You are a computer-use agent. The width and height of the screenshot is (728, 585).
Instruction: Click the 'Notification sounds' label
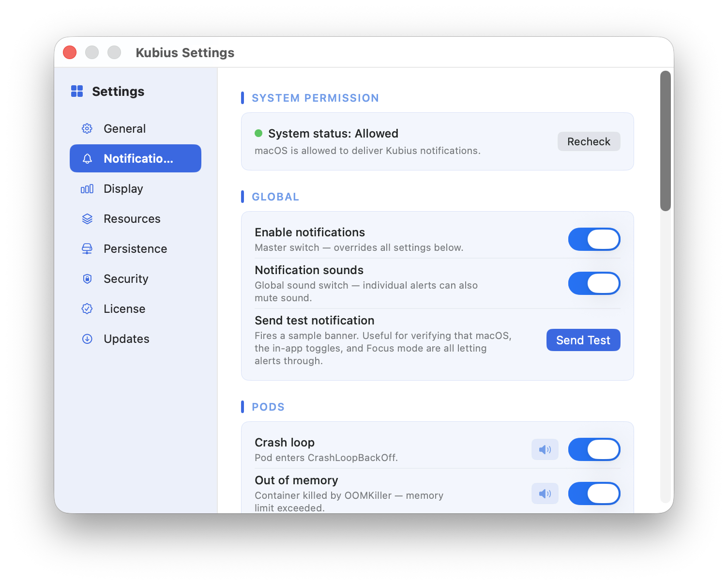pos(309,270)
